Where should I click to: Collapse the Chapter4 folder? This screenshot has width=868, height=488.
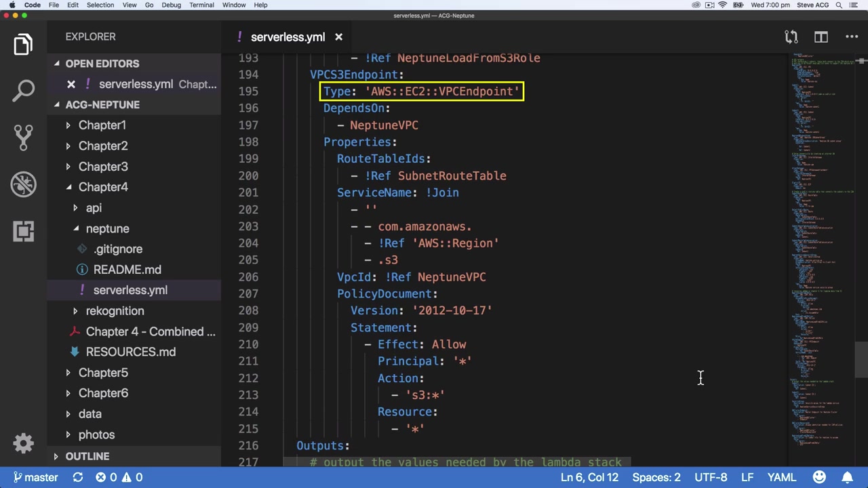pyautogui.click(x=102, y=187)
